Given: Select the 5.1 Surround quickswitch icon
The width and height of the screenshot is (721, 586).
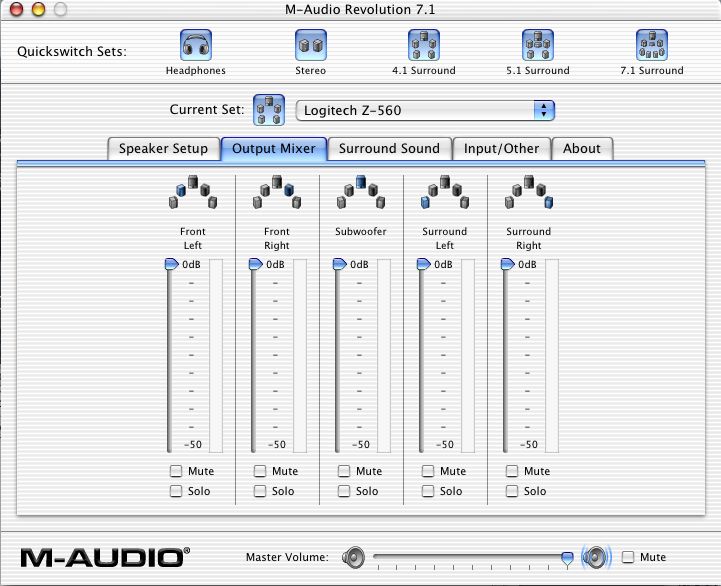Looking at the screenshot, I should click(538, 45).
